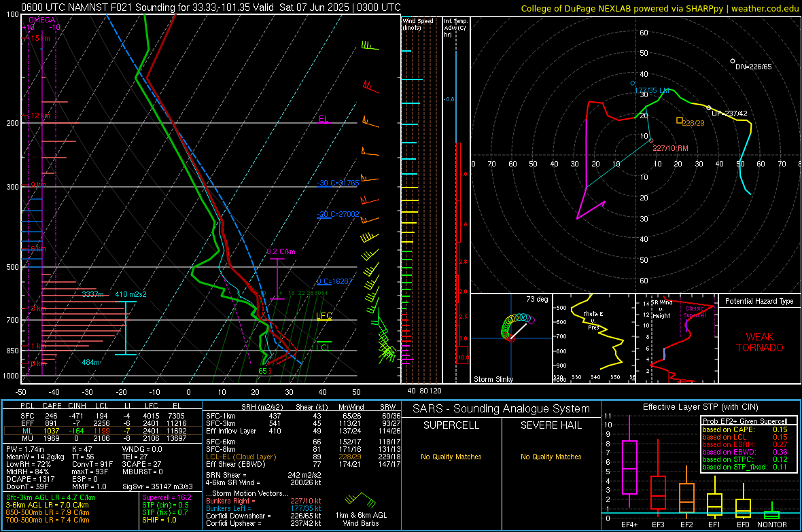Click the 484m inflow base label
This screenshot has width=802, height=532.
[90, 362]
